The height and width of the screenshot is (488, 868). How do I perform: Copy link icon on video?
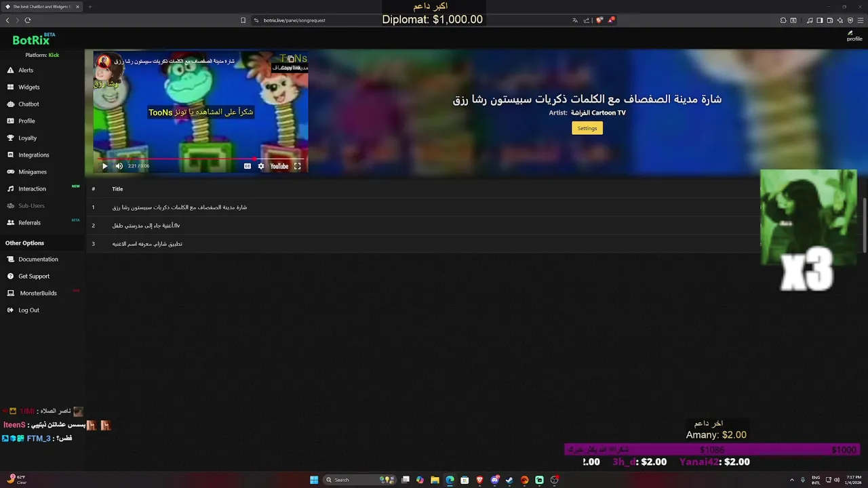(290, 60)
